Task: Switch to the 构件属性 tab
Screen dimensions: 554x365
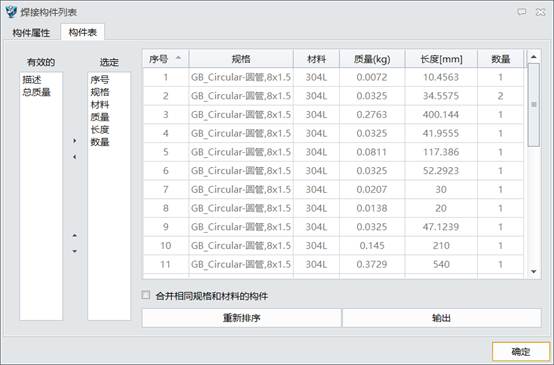Action: click(31, 33)
